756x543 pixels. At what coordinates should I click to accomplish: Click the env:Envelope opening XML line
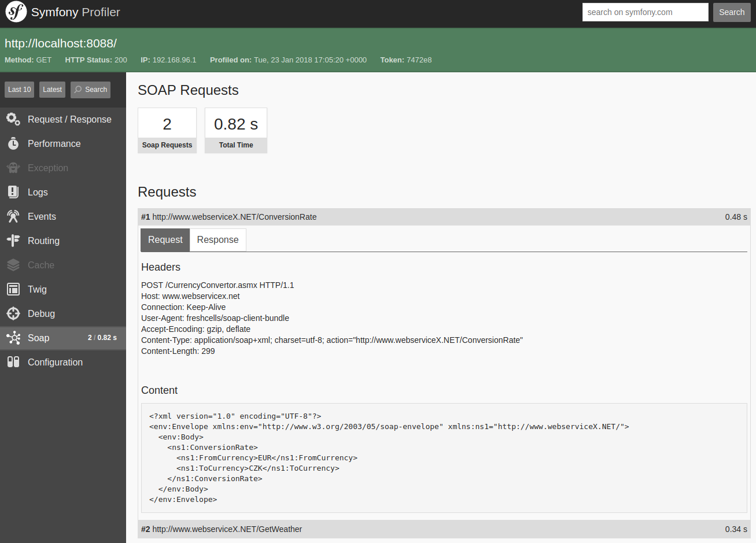(389, 427)
